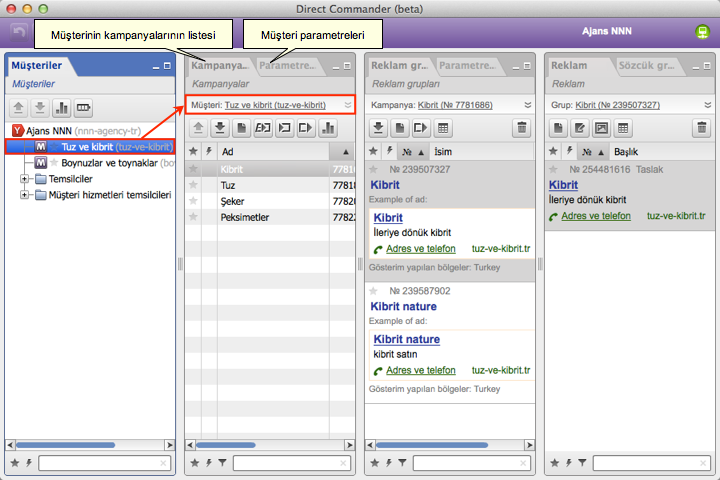This screenshot has height=480, width=720.
Task: Open the Kibrit (№ 239507327) group link
Action: coord(618,105)
